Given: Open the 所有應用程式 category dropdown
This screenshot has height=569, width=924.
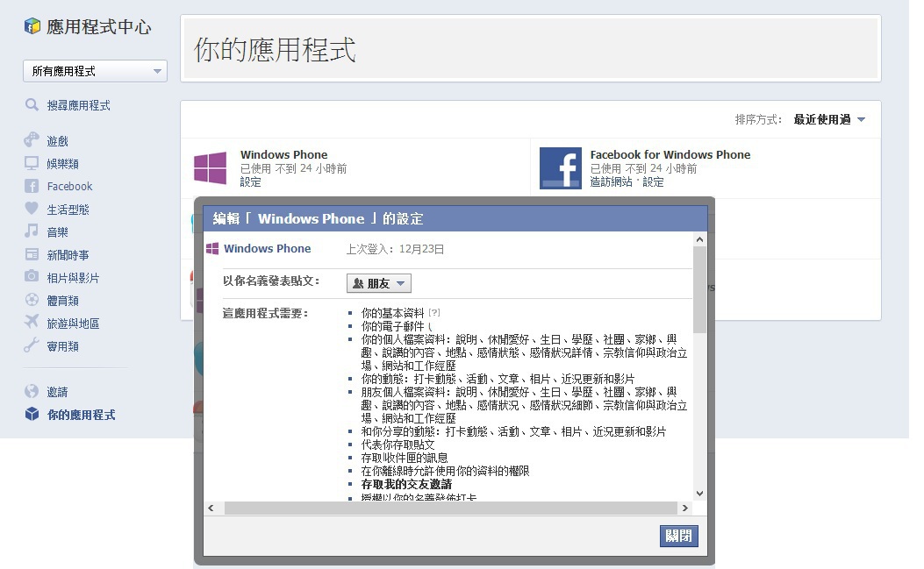Looking at the screenshot, I should point(96,71).
